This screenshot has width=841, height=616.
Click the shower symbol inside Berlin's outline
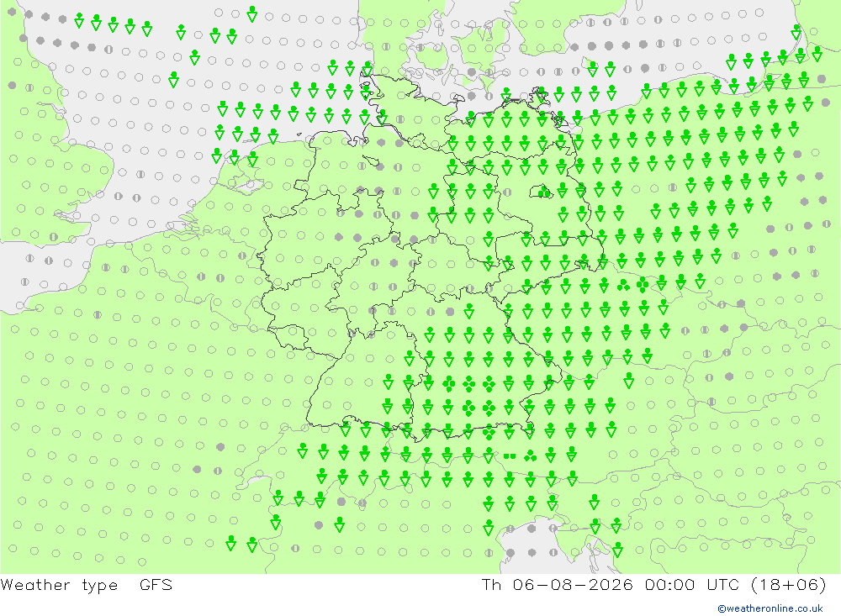click(x=544, y=191)
